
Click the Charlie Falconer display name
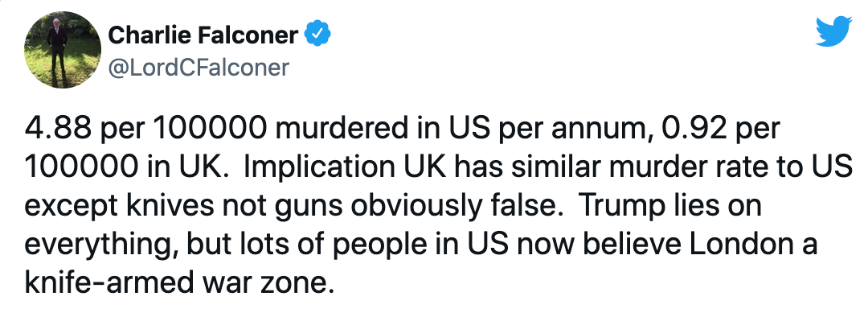click(x=203, y=36)
